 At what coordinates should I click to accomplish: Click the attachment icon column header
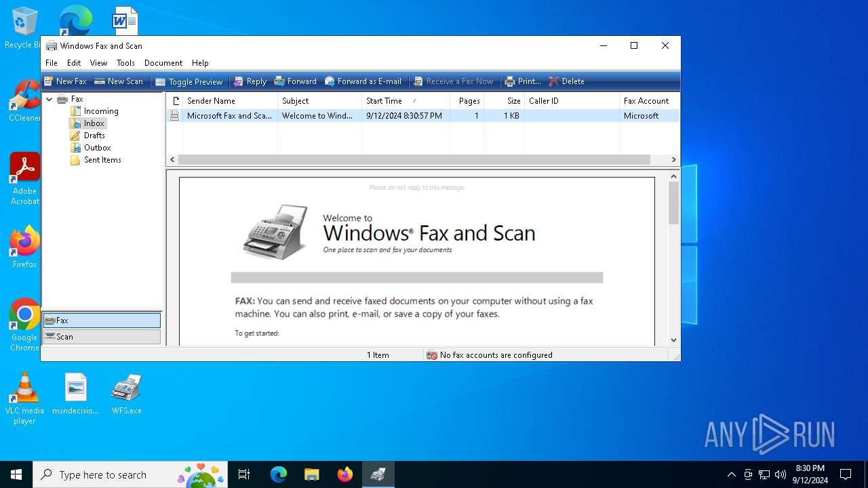(175, 101)
